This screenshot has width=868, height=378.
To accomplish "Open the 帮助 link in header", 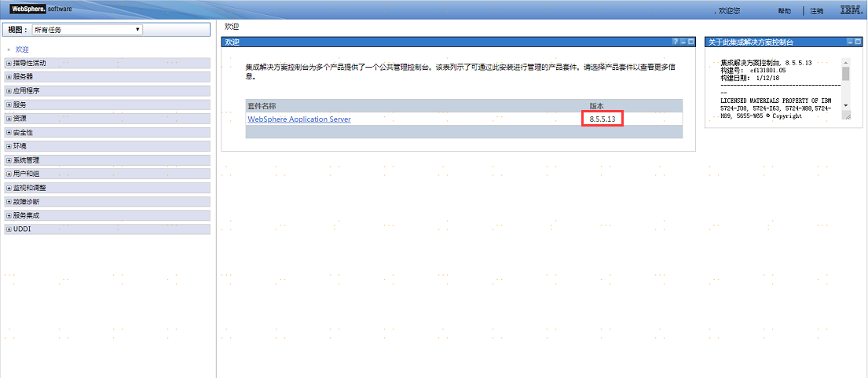I will click(x=784, y=11).
